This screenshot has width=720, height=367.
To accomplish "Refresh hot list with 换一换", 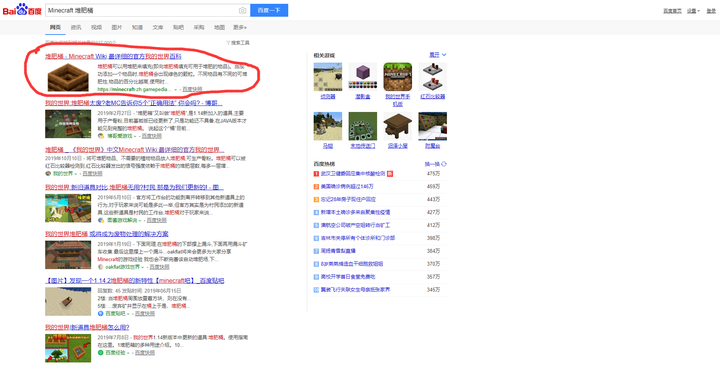I will point(436,164).
